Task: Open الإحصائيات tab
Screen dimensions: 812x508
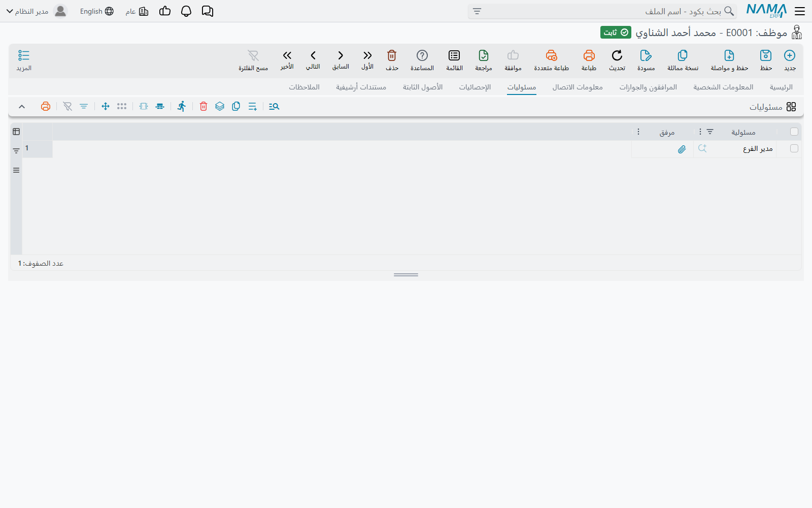Action: click(475, 87)
